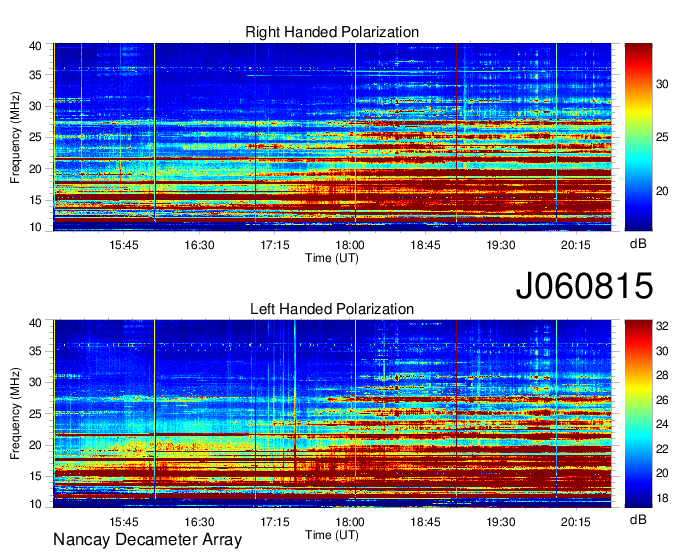This screenshot has height=552, width=680.
Task: Click the 10 MHz tick on the right-handed frequency axis
Action: click(35, 227)
